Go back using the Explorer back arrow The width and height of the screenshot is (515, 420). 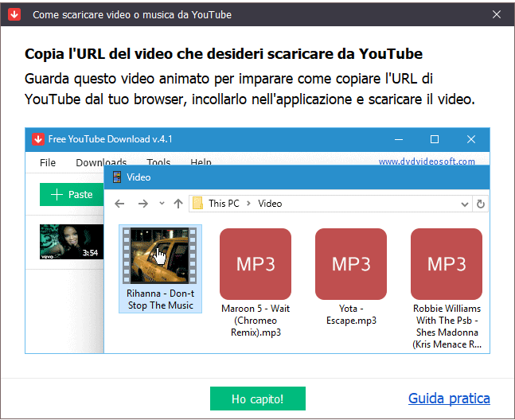click(119, 204)
